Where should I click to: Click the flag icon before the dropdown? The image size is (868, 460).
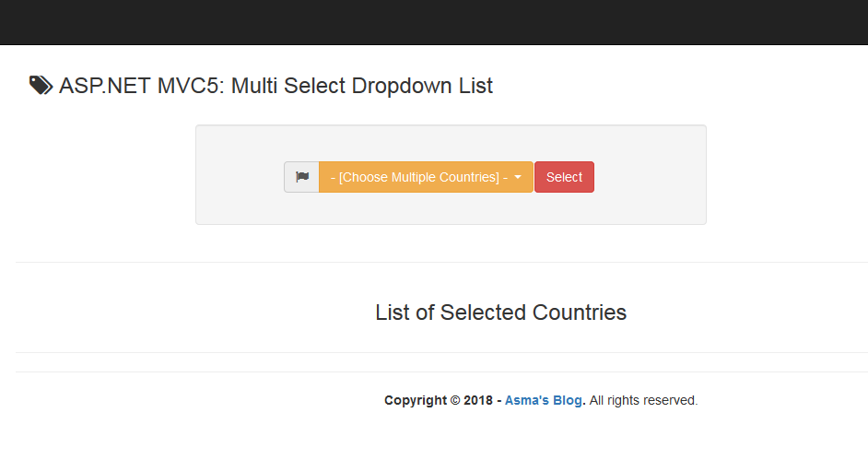(301, 177)
